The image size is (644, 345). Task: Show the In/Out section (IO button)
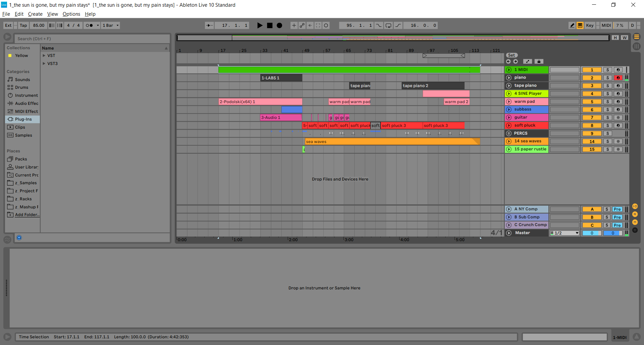click(x=635, y=206)
